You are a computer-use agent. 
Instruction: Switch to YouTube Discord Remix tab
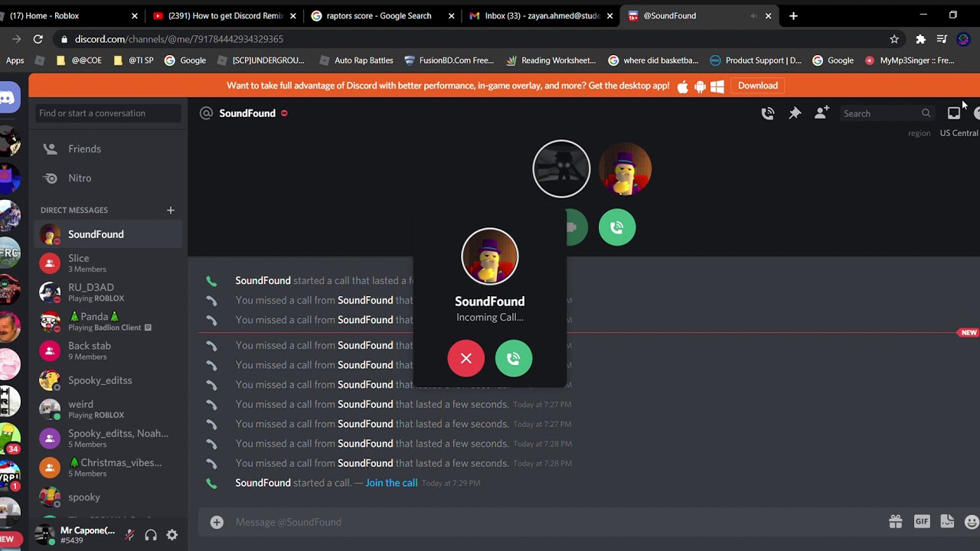[x=224, y=15]
